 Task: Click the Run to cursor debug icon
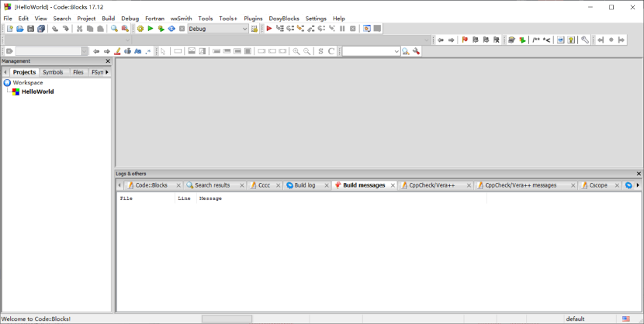click(280, 29)
